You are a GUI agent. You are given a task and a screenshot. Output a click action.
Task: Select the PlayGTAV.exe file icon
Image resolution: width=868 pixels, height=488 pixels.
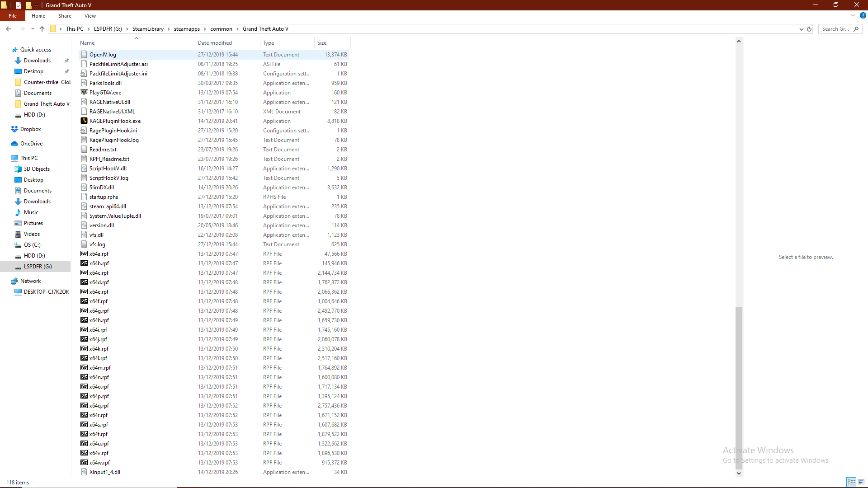(84, 92)
